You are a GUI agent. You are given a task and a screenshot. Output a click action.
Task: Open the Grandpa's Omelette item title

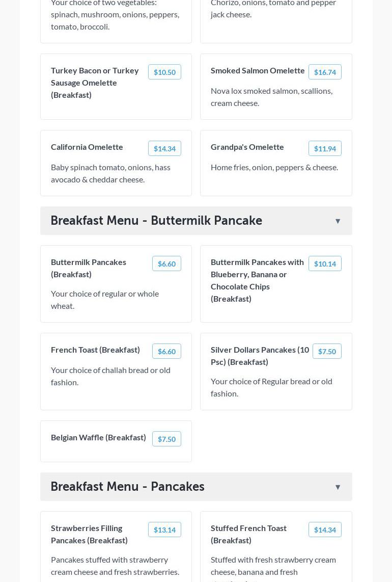(247, 147)
